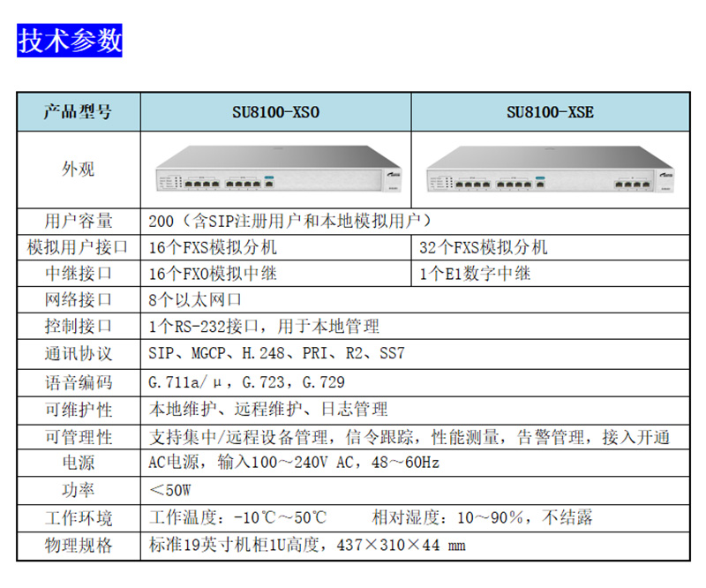This screenshot has width=706, height=588.
Task: Select the 32个FXS模拟分机 cell
Action: tap(550, 247)
